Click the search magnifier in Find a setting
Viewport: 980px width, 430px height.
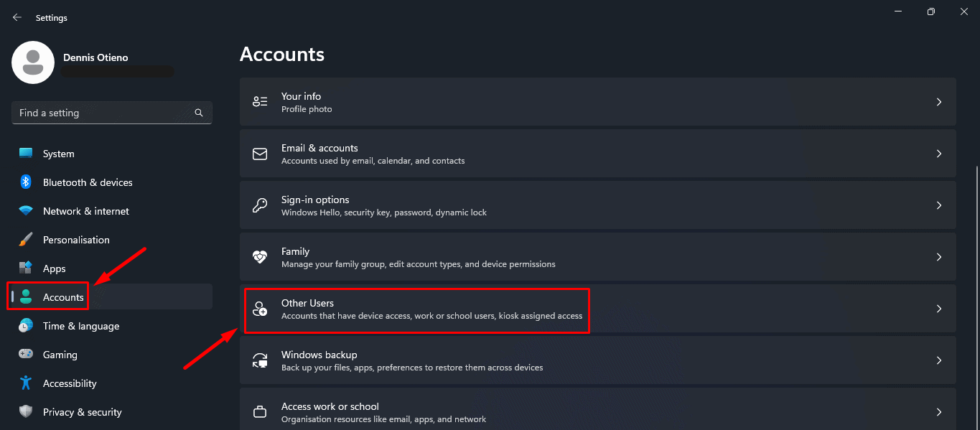198,113
